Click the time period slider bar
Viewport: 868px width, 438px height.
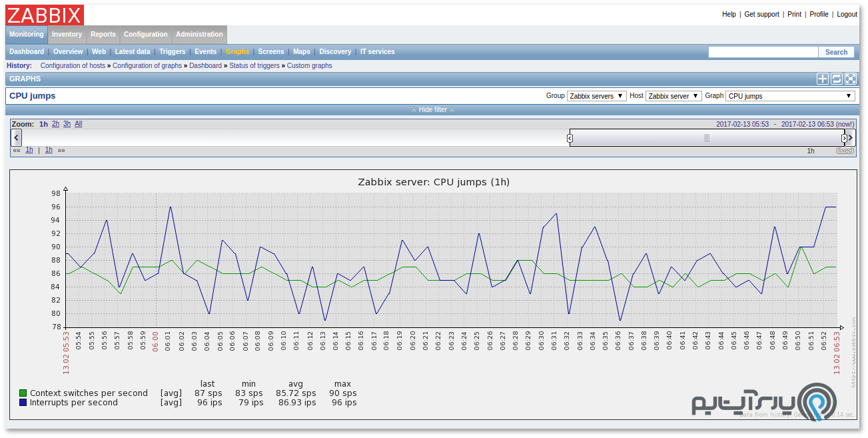click(x=706, y=138)
